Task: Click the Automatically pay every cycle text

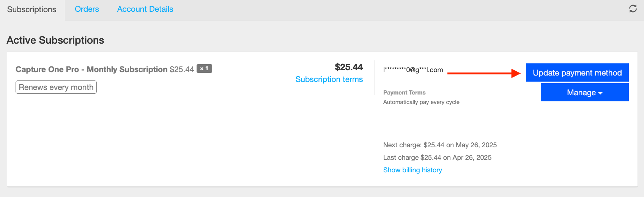Action: click(421, 102)
